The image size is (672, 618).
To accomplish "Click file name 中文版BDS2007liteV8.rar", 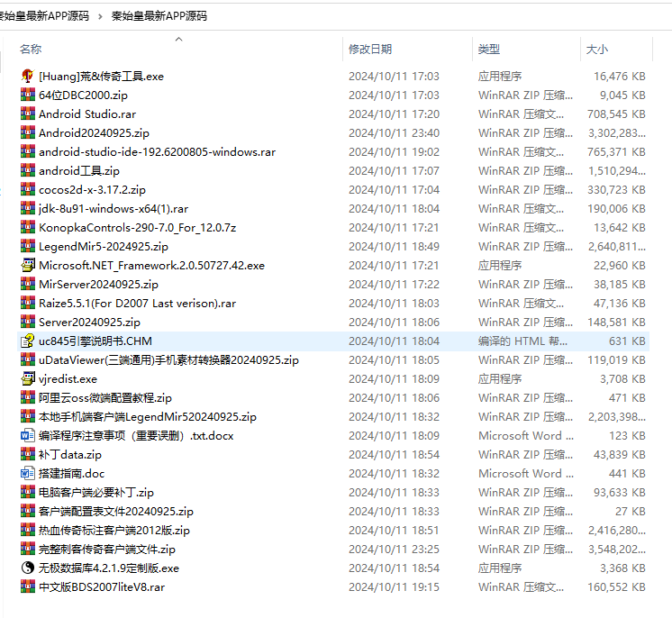I will [x=102, y=586].
